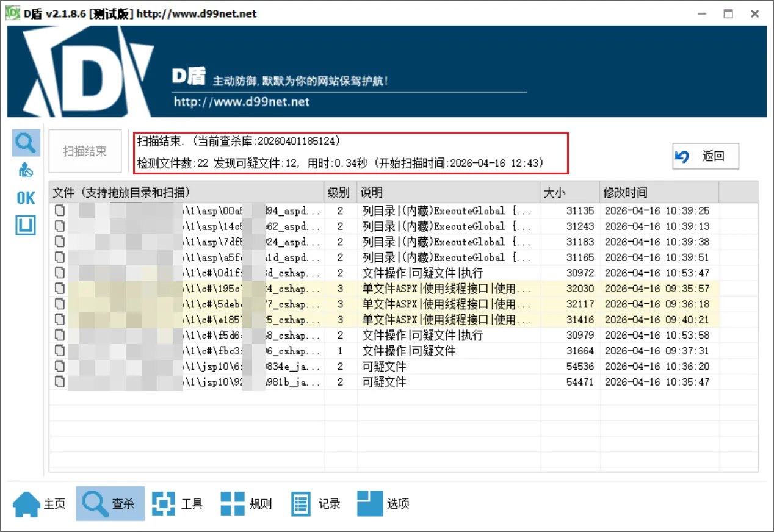The image size is (774, 532).
Task: Switch to the 查杀 scan tab
Action: pos(110,503)
